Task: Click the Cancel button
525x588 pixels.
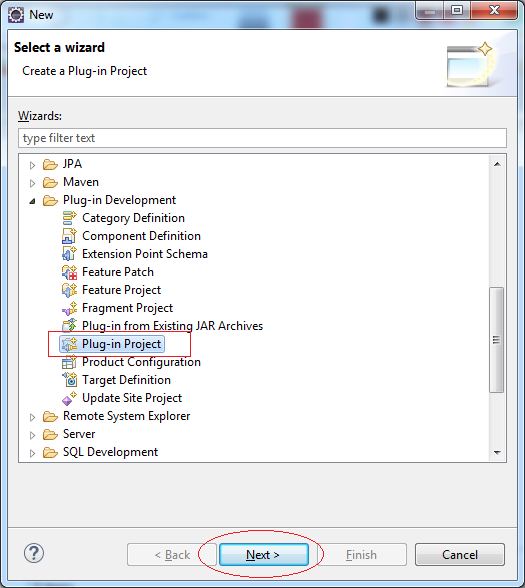Action: pos(460,554)
